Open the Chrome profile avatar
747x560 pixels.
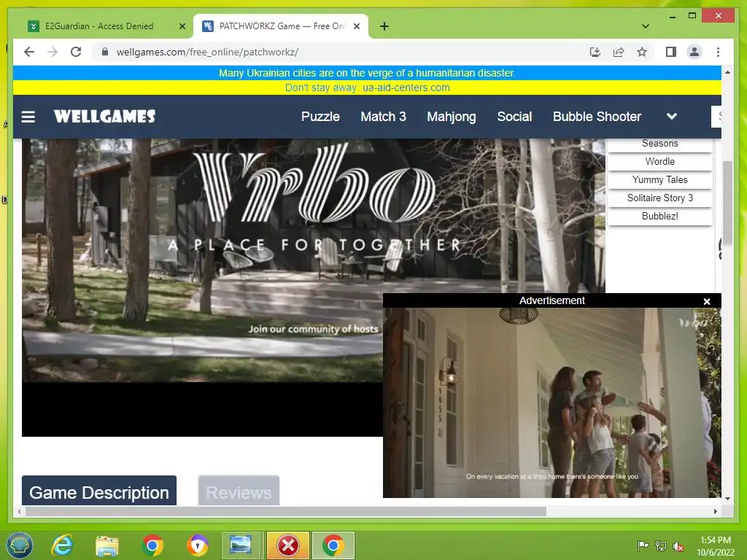[694, 52]
